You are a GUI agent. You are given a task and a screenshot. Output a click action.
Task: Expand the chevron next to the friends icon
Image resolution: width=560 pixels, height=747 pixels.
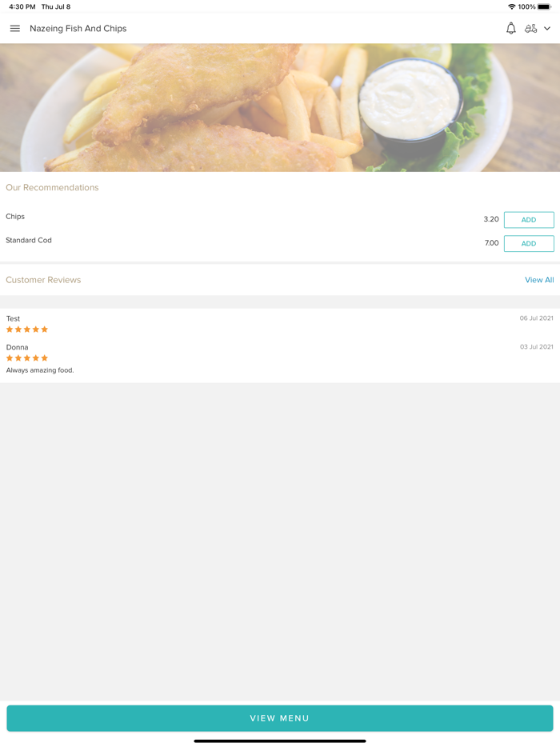pos(549,28)
